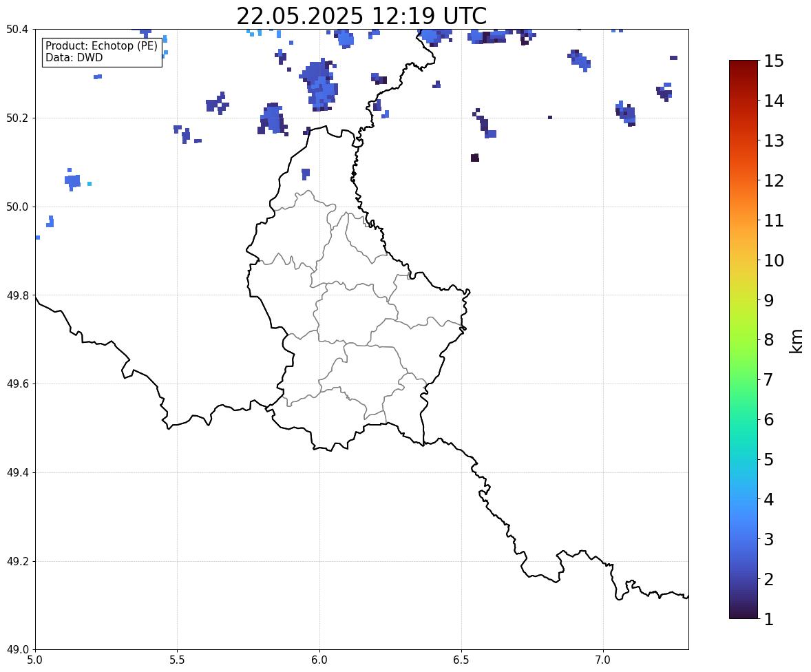Click latitude axis label 50.4
The image size is (811, 672).
click(17, 30)
